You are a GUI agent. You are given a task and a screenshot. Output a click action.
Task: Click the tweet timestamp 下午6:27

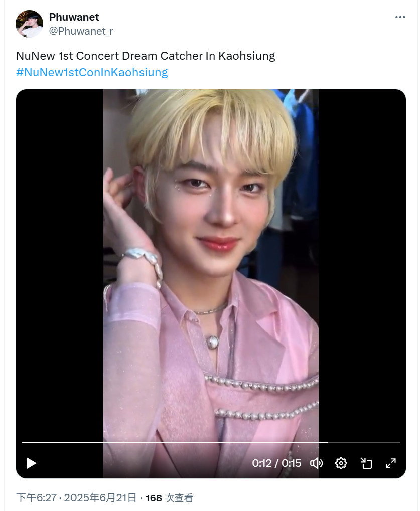37,498
